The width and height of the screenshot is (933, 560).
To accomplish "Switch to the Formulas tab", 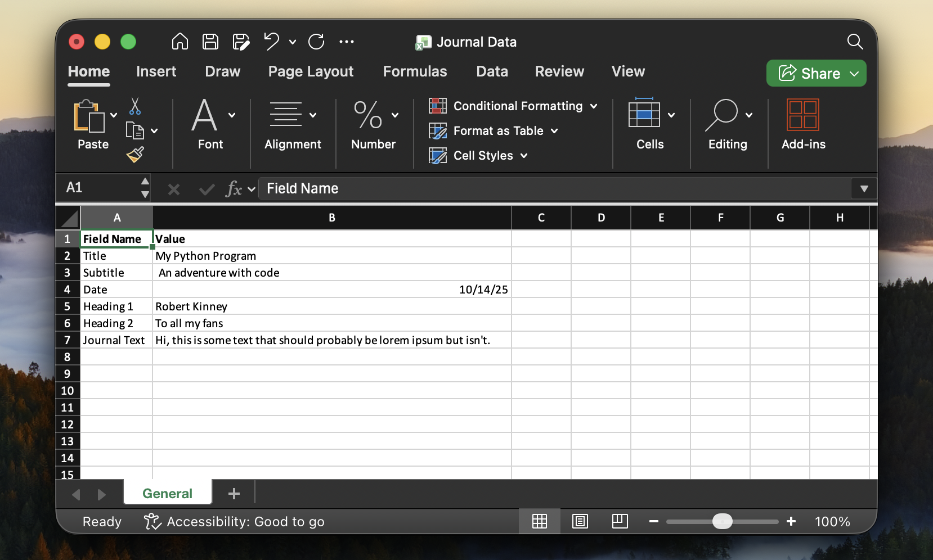I will pyautogui.click(x=415, y=71).
